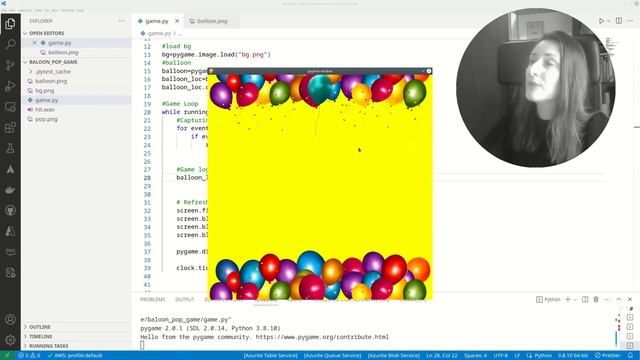The height and width of the screenshot is (360, 640).
Task: Open pygame contribute link in terminal
Action: pyautogui.click(x=322, y=337)
